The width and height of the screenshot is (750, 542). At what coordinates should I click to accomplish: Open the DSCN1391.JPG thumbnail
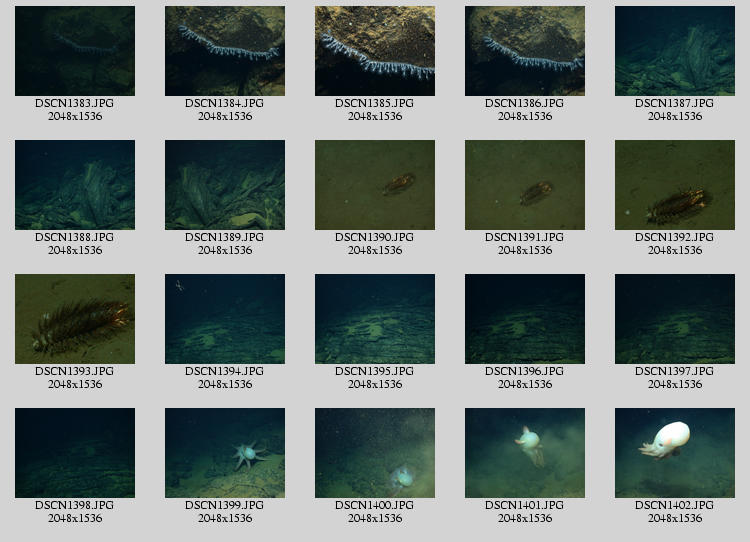coord(525,185)
